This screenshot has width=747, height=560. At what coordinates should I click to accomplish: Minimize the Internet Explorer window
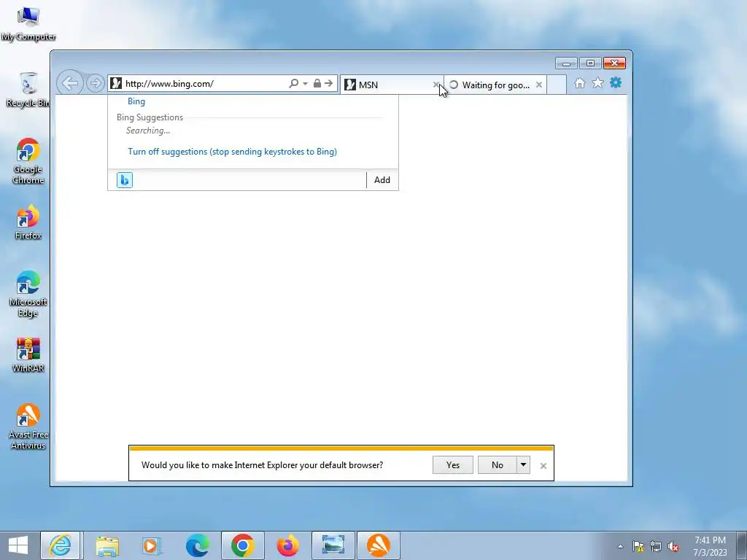tap(566, 63)
